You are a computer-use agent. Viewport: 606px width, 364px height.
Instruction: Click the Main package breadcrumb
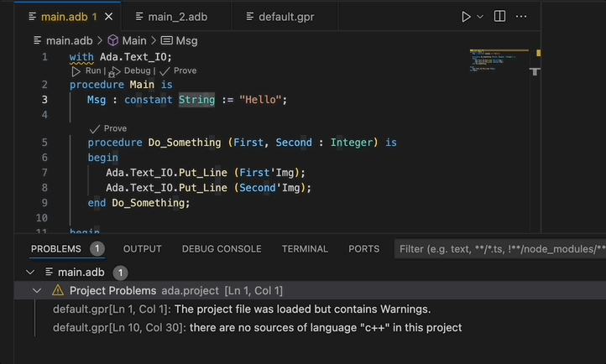pyautogui.click(x=134, y=40)
